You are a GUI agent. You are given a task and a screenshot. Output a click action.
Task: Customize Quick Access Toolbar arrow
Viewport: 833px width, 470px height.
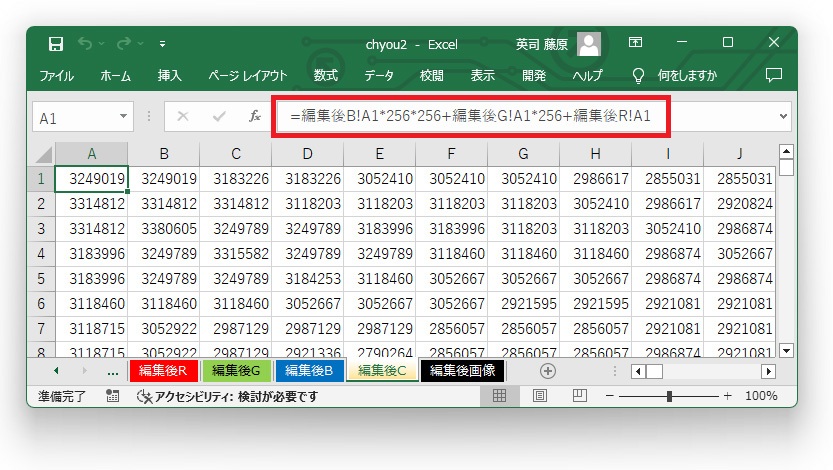[x=163, y=44]
